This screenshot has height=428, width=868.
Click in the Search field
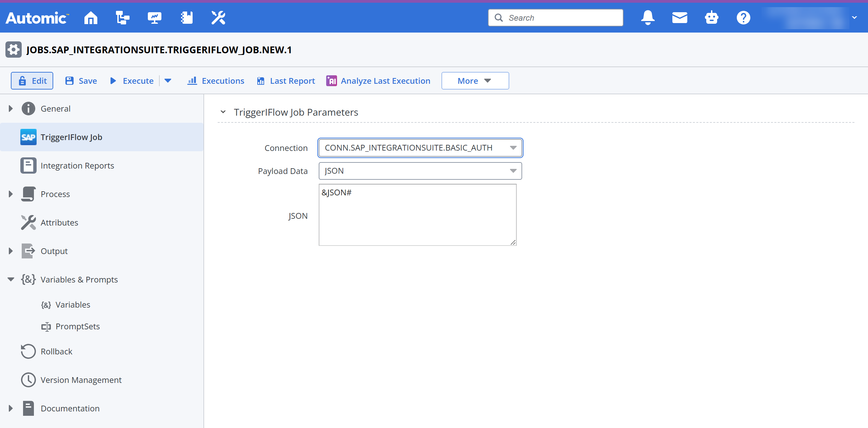click(x=555, y=18)
